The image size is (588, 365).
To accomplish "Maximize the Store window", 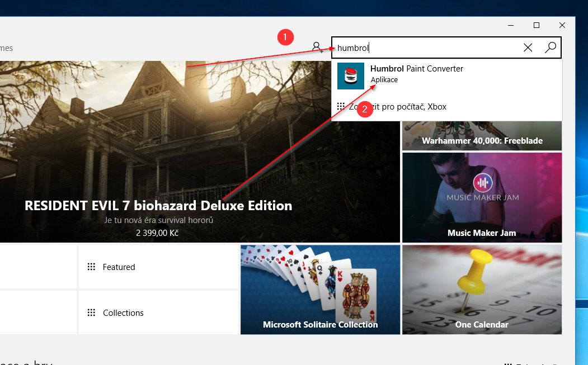I will click(537, 25).
